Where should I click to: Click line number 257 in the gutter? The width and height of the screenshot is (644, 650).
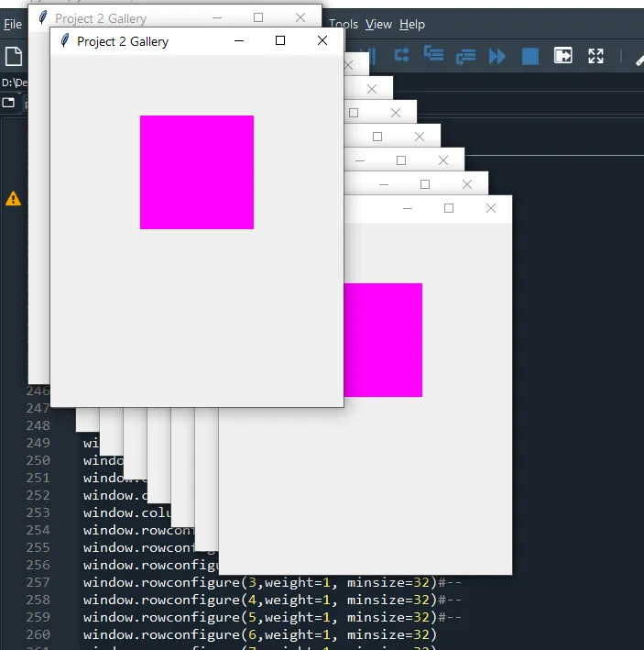click(38, 582)
